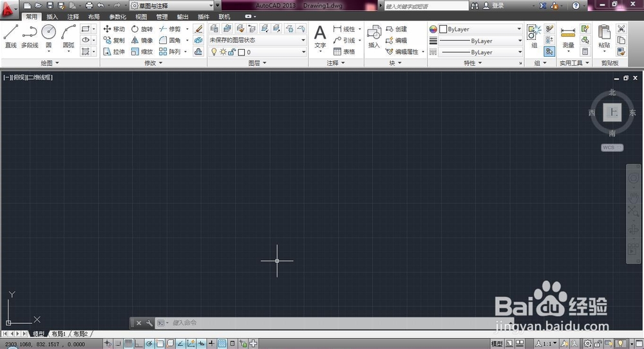Select the Line (直线) drawing tool
Viewport: 644px width, 349px height.
11,36
